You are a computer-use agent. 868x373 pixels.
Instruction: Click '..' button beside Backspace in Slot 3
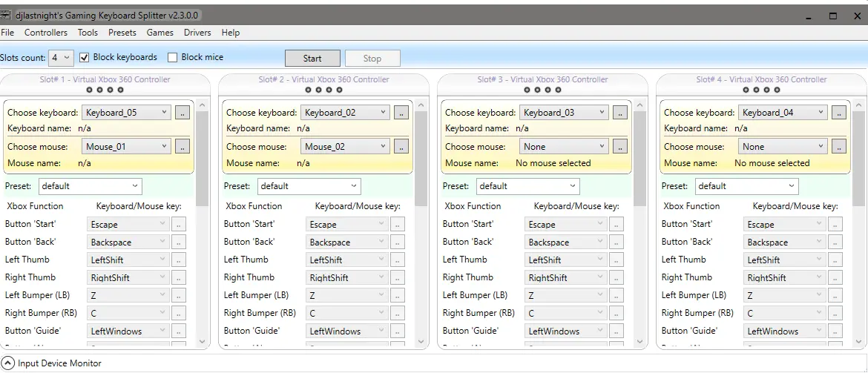pyautogui.click(x=616, y=242)
